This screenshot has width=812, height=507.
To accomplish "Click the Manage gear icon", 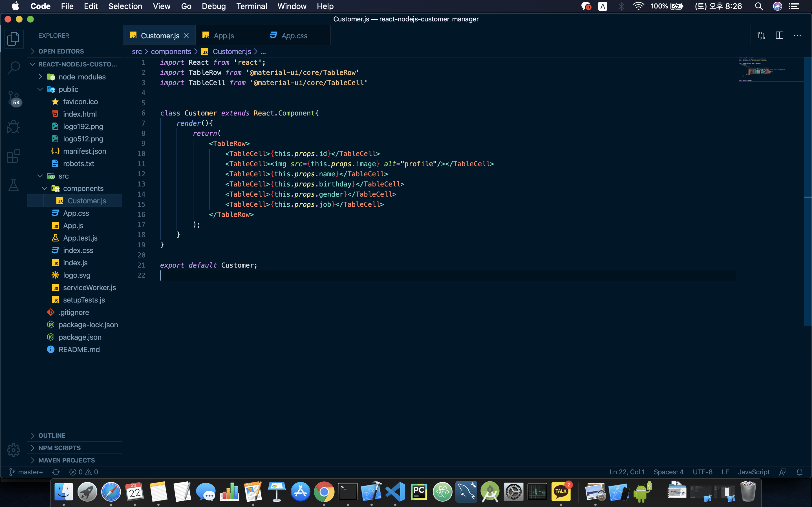I will pyautogui.click(x=14, y=450).
